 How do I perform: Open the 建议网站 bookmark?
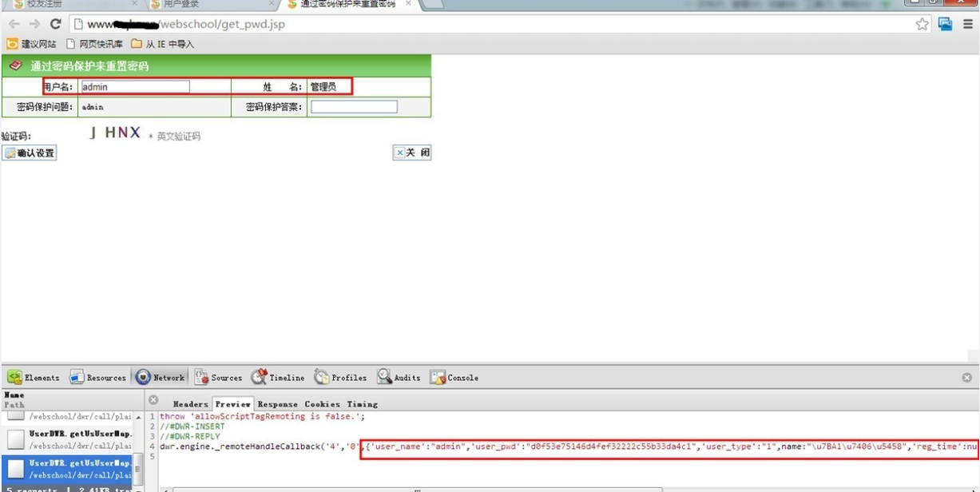click(32, 44)
